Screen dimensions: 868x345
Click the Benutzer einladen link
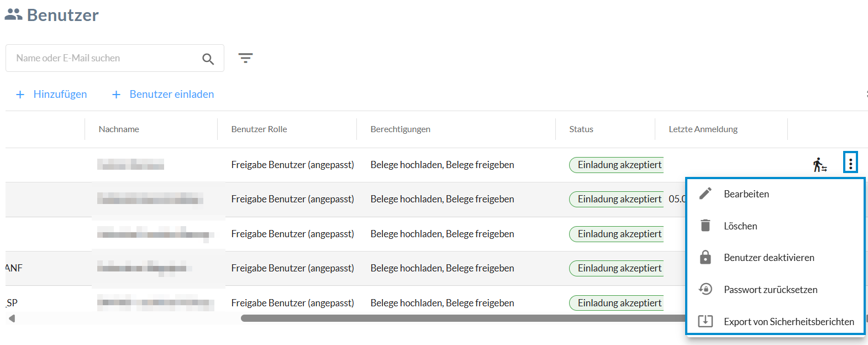point(164,95)
